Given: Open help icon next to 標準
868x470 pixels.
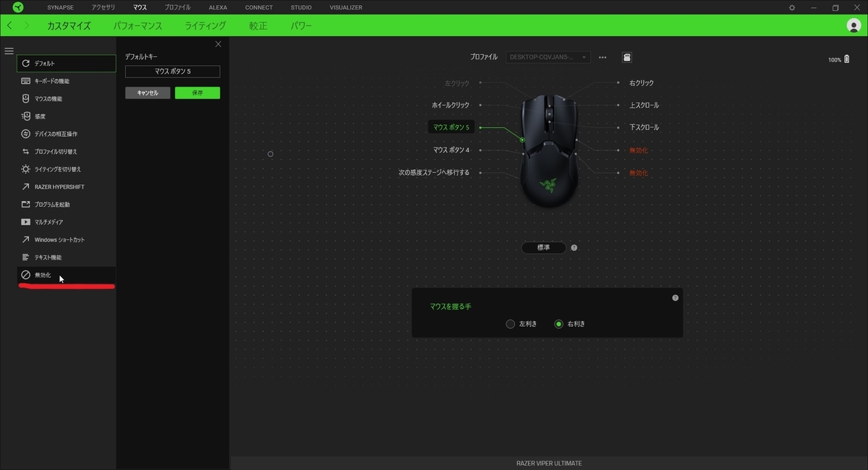Looking at the screenshot, I should point(574,247).
